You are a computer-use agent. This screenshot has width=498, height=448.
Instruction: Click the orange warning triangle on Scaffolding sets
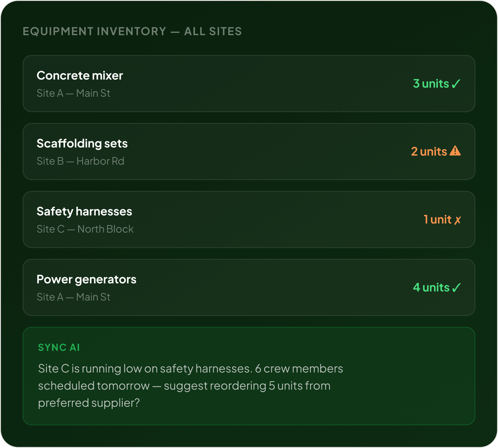pos(455,151)
